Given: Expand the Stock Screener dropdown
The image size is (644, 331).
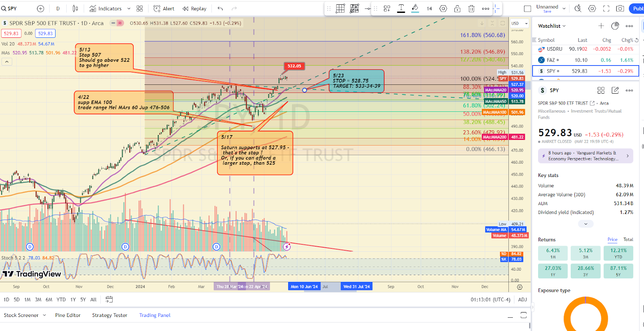Looking at the screenshot, I should 44,315.
